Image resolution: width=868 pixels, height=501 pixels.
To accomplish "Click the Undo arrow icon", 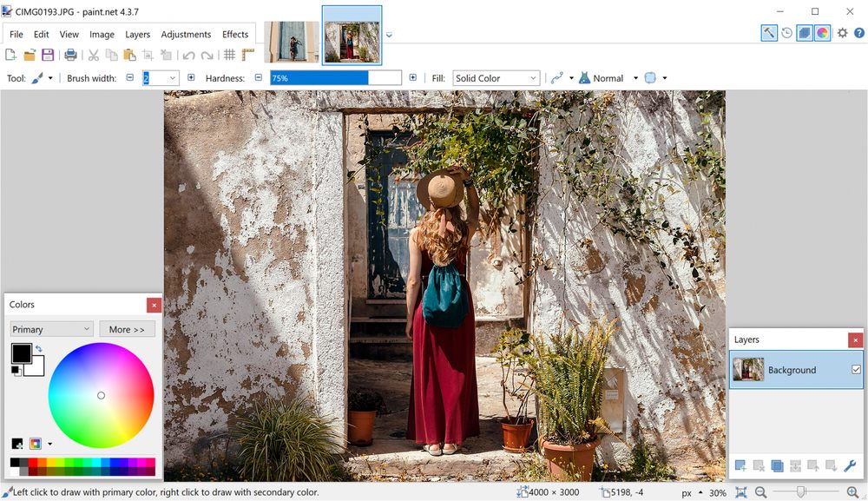I will point(188,55).
